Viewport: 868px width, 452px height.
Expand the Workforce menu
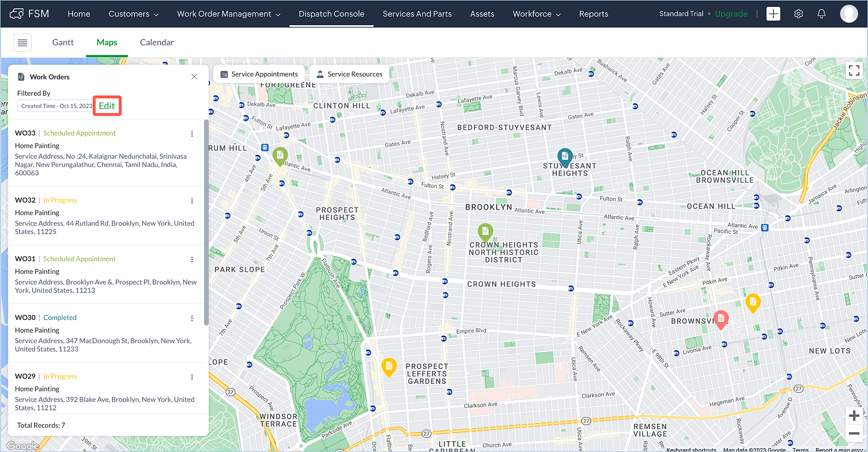[537, 14]
